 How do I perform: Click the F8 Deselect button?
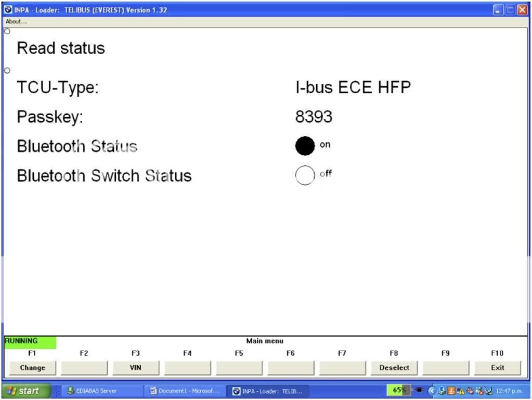pyautogui.click(x=394, y=368)
